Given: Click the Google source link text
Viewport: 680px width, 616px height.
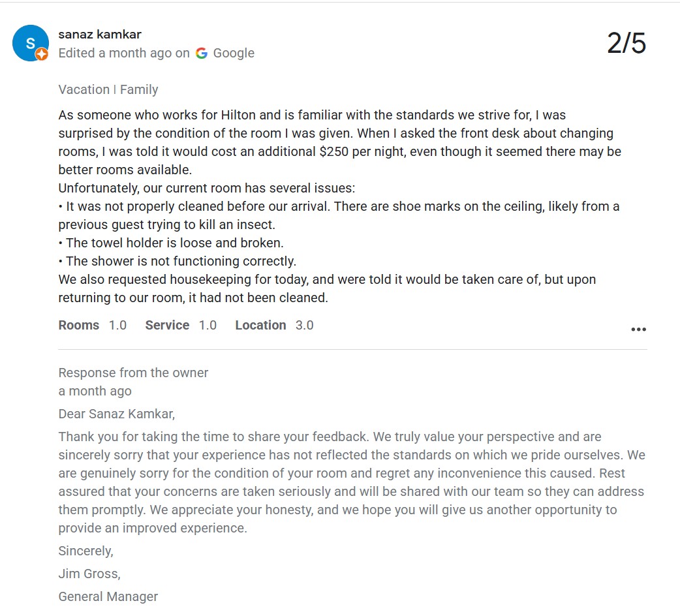Looking at the screenshot, I should [x=234, y=53].
